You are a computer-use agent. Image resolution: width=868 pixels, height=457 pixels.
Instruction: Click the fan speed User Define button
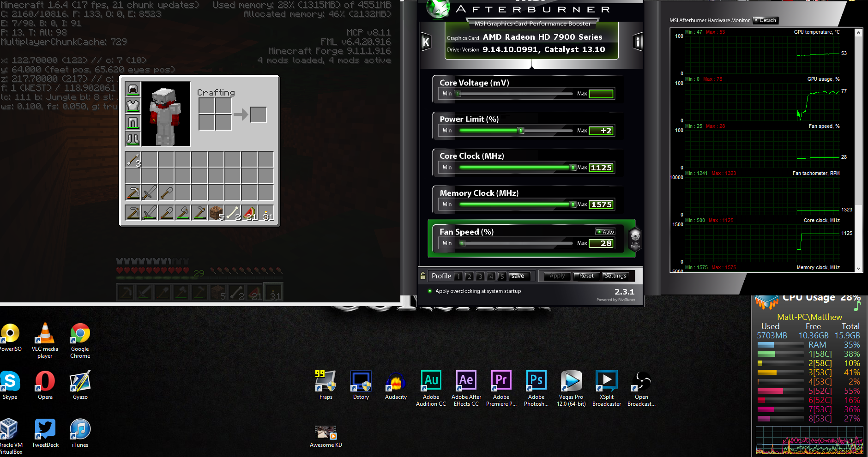click(x=635, y=239)
